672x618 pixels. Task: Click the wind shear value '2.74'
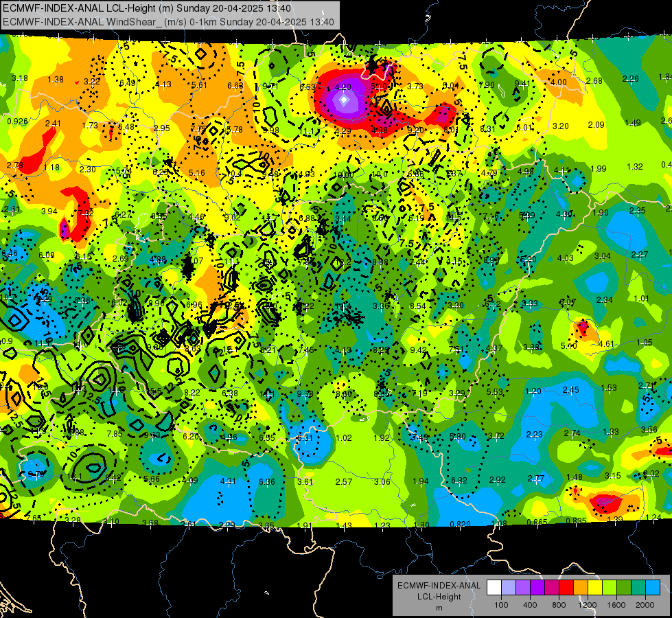(x=572, y=433)
